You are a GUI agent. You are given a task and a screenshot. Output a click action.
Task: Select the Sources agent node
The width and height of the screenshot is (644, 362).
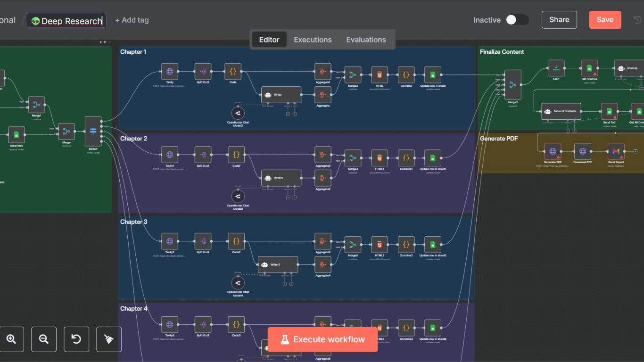tap(628, 68)
